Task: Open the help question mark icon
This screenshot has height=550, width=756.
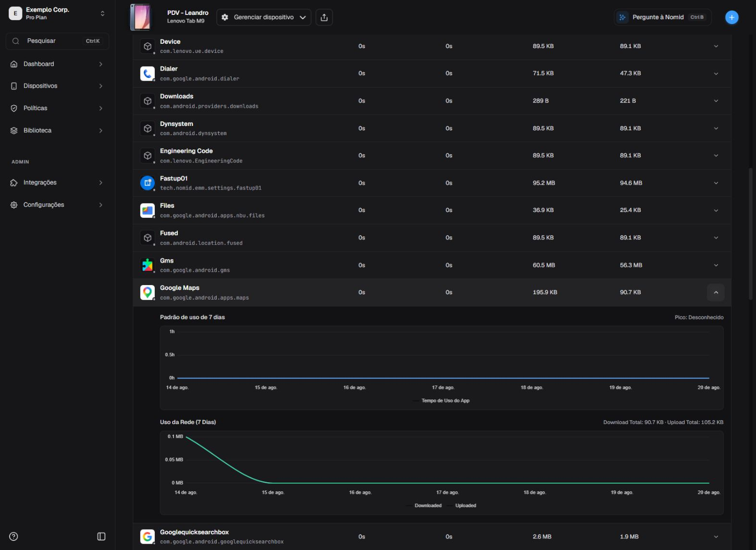Action: (14, 537)
